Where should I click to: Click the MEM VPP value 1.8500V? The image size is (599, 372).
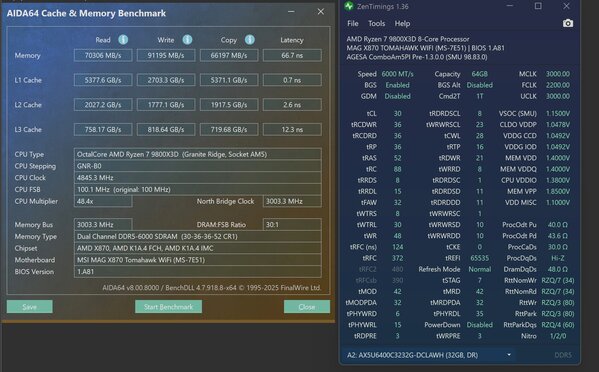(x=558, y=191)
